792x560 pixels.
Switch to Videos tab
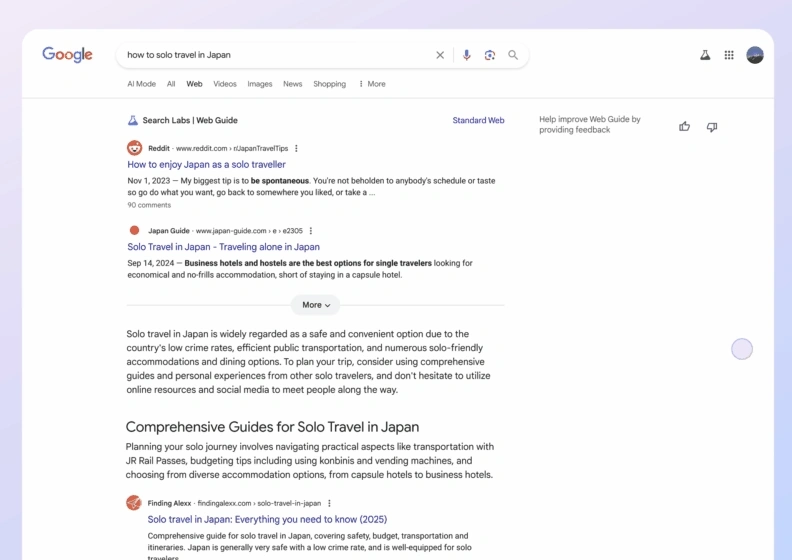point(225,84)
